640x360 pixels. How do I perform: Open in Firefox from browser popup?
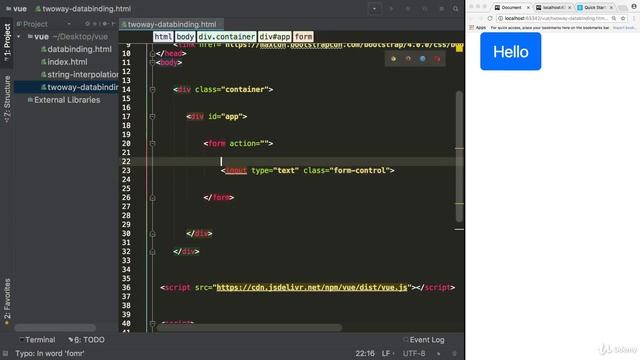(x=408, y=59)
